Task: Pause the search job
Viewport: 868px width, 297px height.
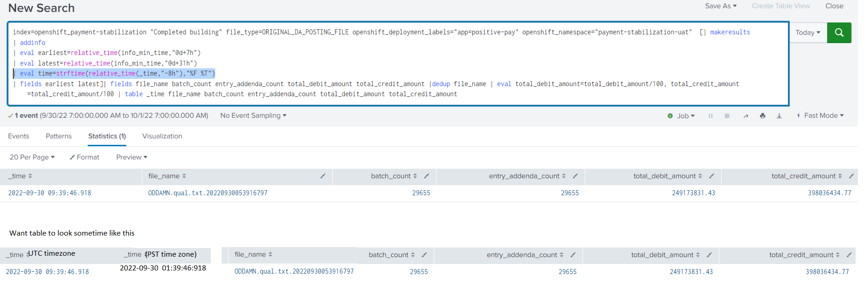Action: [x=711, y=116]
